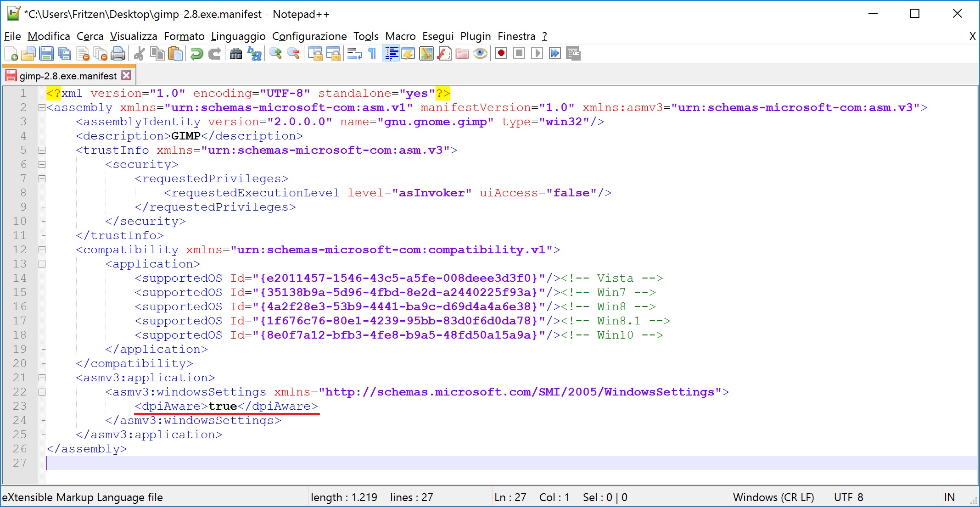The width and height of the screenshot is (980, 507).
Task: Click the Cut scissors icon
Action: click(x=140, y=54)
